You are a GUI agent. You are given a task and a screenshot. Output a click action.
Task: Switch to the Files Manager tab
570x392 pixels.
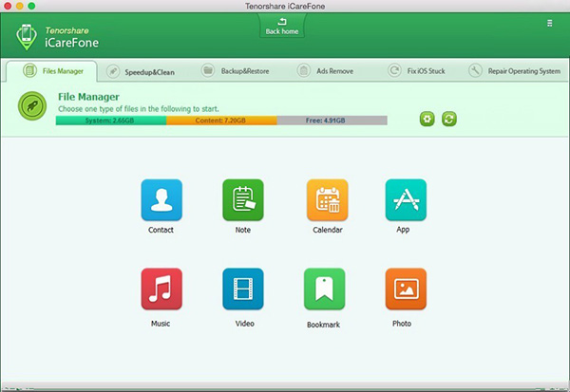(x=52, y=71)
